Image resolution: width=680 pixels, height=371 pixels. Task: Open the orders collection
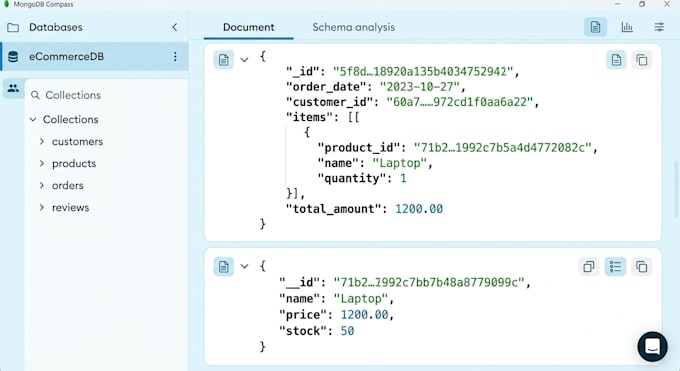coord(67,186)
